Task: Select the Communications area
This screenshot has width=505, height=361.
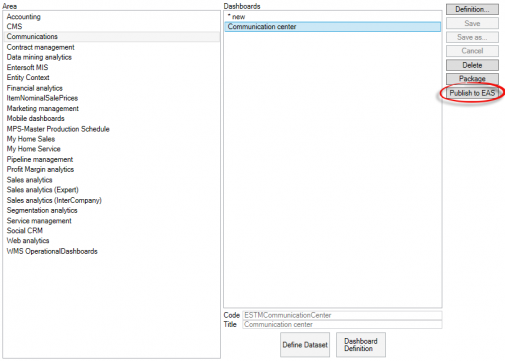Action: coord(112,36)
